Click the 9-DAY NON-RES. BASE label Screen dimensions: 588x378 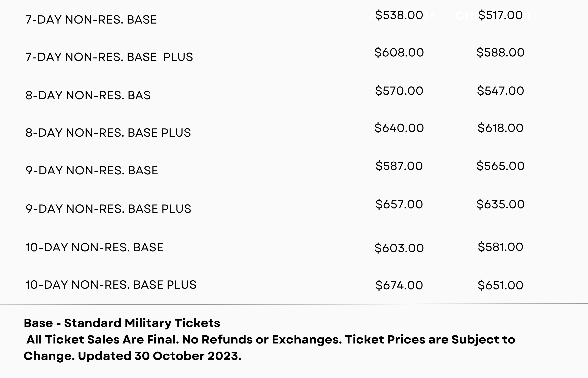pyautogui.click(x=92, y=170)
